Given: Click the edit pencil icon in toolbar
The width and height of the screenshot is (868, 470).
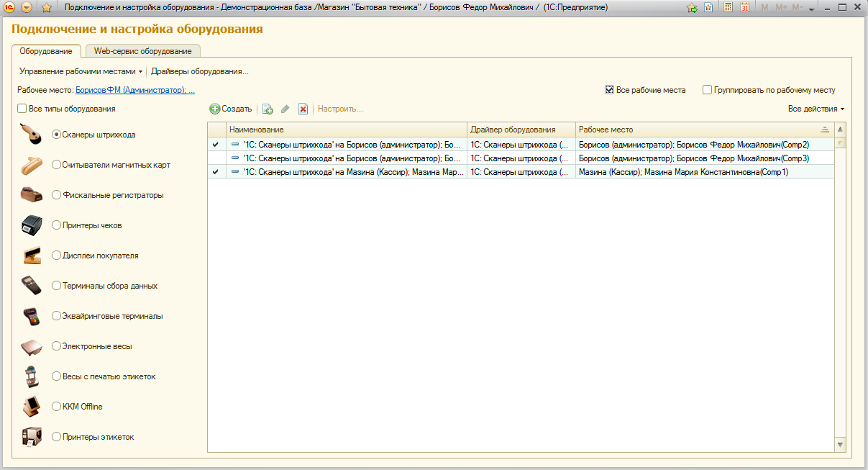Looking at the screenshot, I should pos(285,109).
